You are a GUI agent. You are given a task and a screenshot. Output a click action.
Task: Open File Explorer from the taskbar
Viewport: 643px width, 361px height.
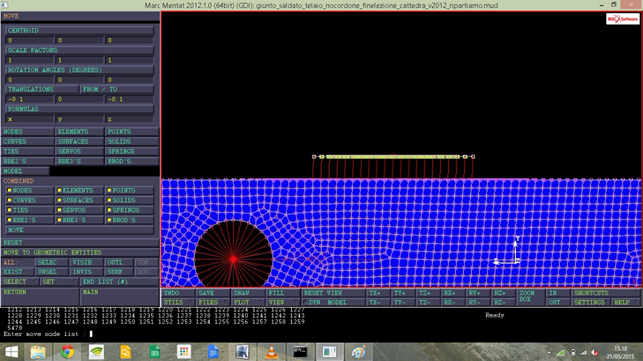[x=38, y=352]
